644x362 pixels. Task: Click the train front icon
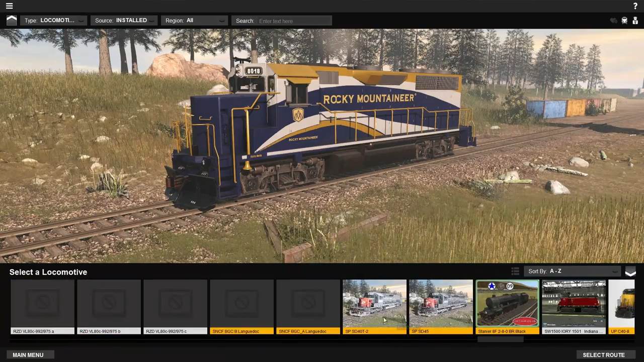point(624,21)
